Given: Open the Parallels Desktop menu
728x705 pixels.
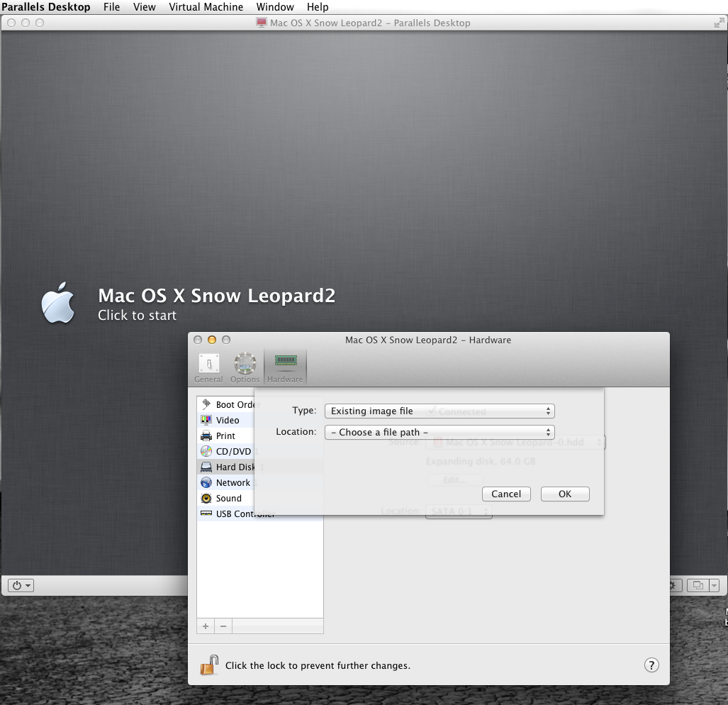Looking at the screenshot, I should 45,7.
